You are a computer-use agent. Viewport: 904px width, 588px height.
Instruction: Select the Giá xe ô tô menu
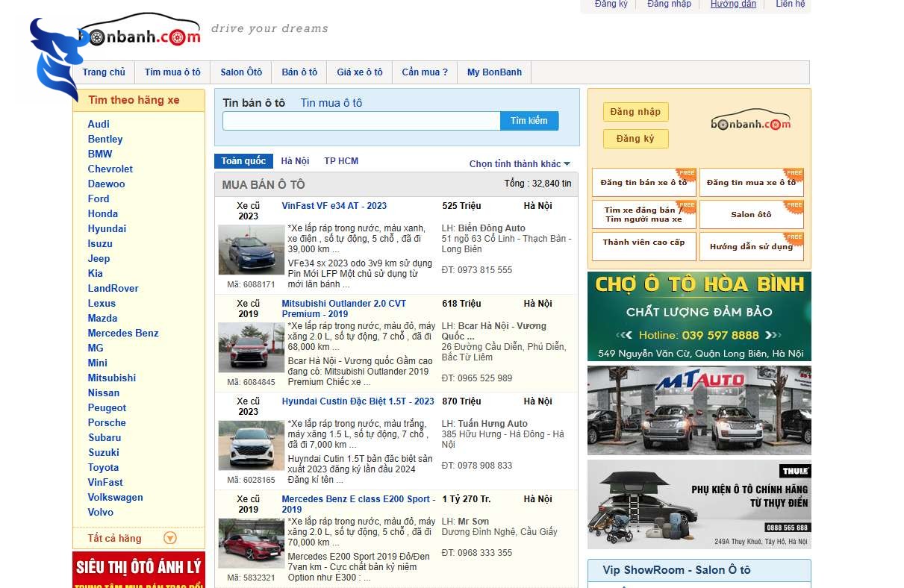coord(360,72)
